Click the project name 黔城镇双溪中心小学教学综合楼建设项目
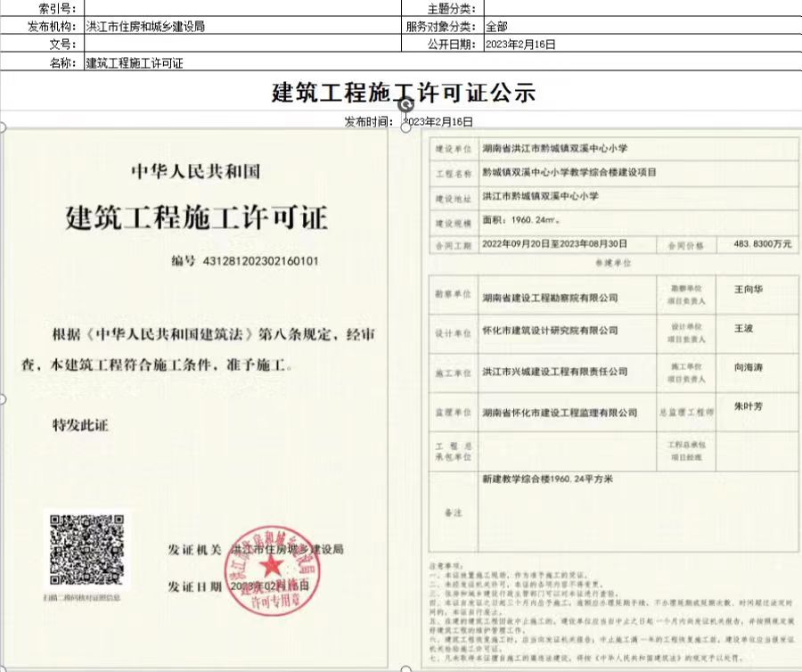802x672 pixels. click(569, 172)
